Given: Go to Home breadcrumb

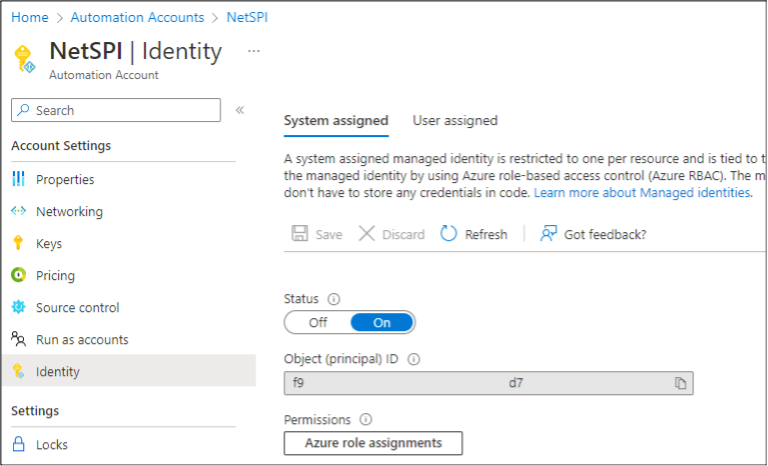Looking at the screenshot, I should click(30, 17).
